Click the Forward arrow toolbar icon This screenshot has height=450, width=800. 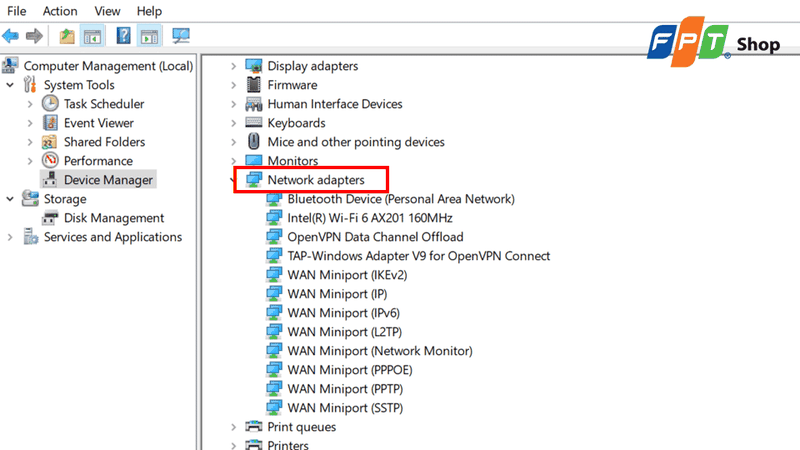click(34, 36)
